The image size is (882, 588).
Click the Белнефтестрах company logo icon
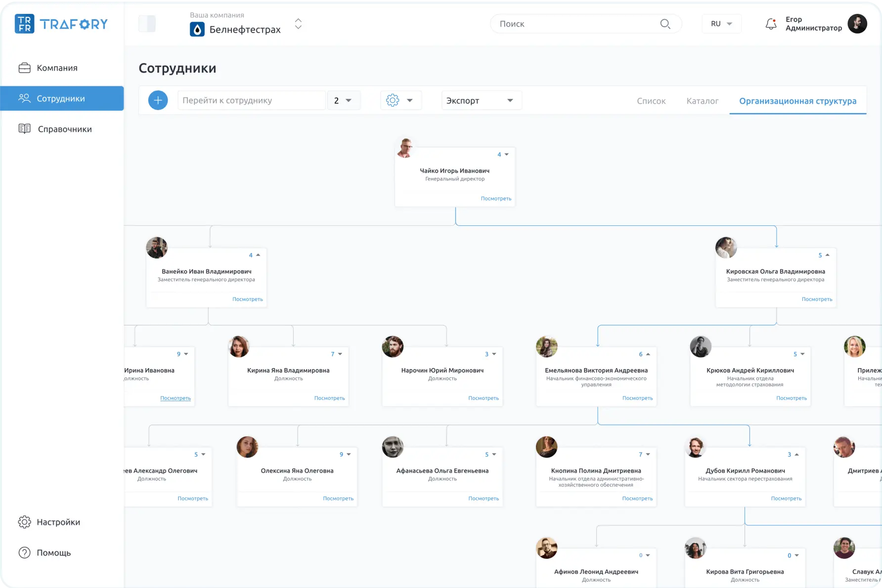click(197, 30)
